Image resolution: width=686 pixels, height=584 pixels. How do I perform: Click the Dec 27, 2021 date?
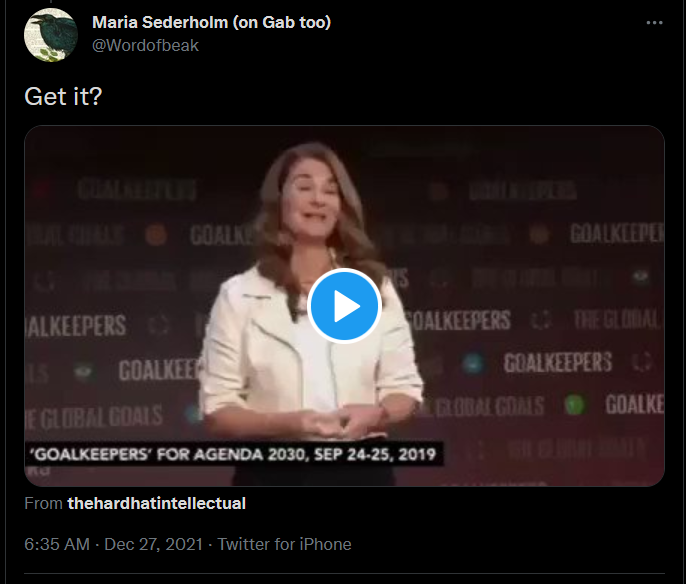pos(155,545)
